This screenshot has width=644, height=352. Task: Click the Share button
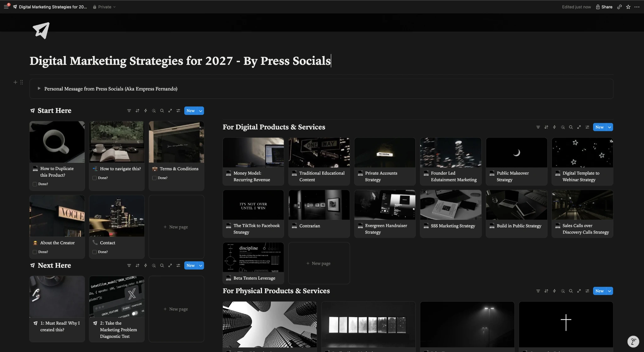tap(604, 7)
